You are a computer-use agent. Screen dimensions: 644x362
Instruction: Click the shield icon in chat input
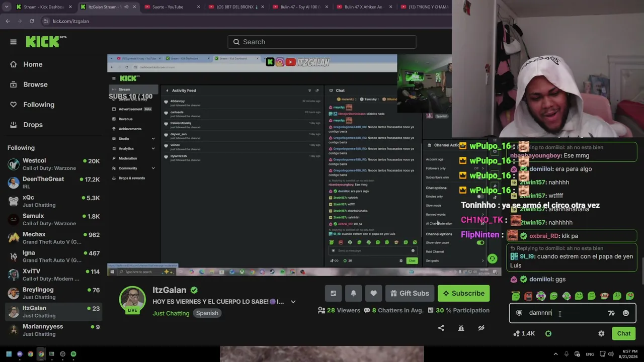pyautogui.click(x=519, y=313)
